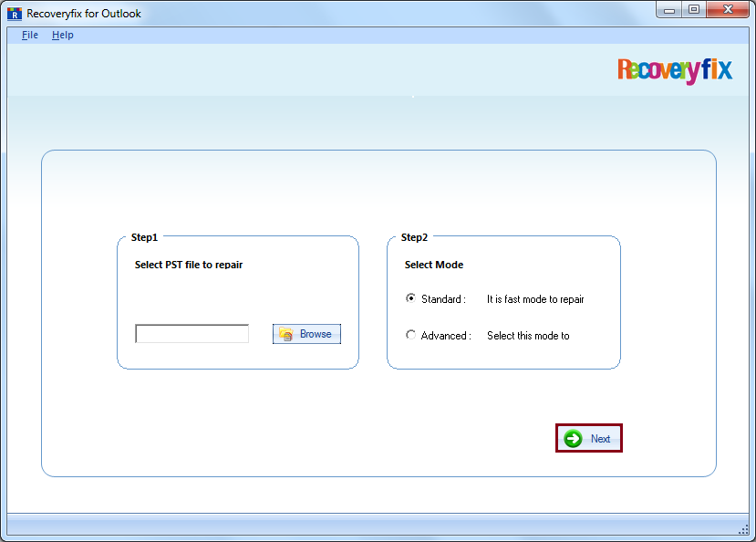
Task: Click the green arrow icon on Next
Action: 574,438
